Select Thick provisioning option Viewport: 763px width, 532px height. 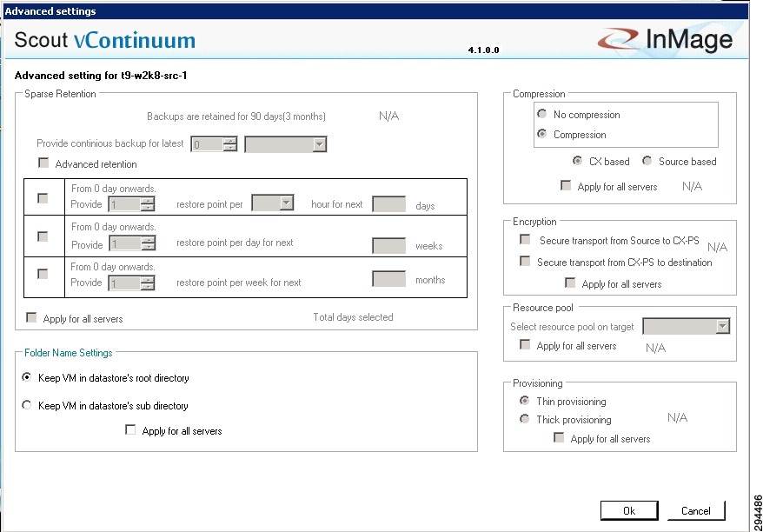coord(525,419)
